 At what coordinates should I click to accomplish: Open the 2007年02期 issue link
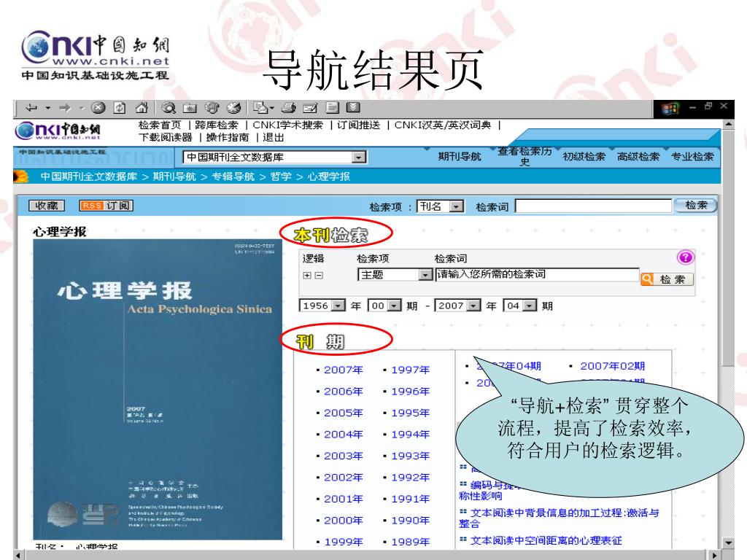pyautogui.click(x=612, y=366)
